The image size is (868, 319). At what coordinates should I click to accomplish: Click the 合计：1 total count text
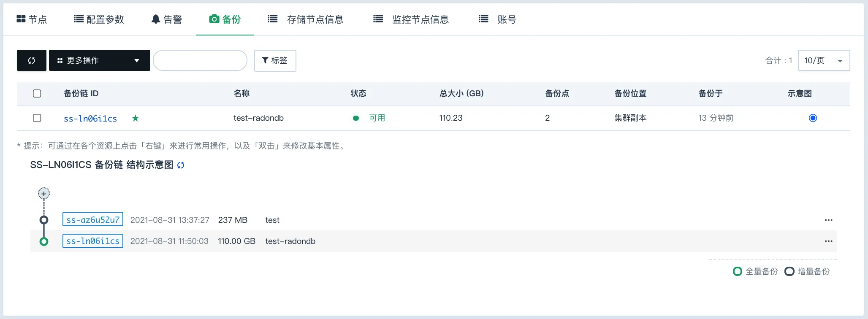click(778, 60)
